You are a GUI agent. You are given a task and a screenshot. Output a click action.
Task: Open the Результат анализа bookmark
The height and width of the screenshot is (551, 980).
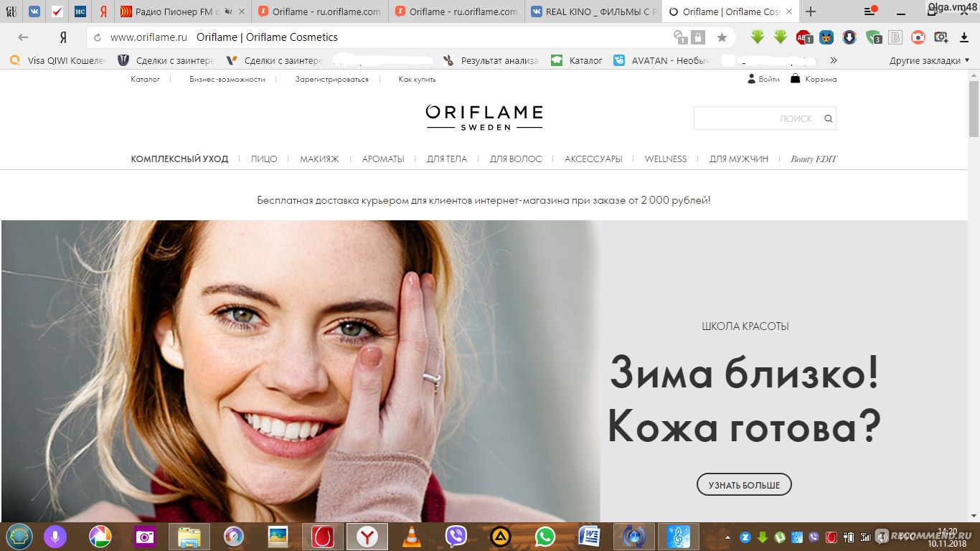pyautogui.click(x=491, y=61)
